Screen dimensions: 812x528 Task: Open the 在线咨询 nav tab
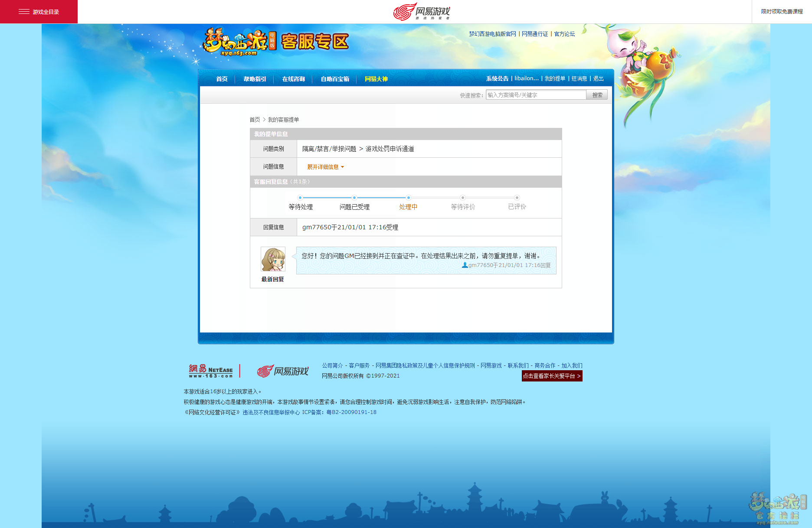pos(293,79)
